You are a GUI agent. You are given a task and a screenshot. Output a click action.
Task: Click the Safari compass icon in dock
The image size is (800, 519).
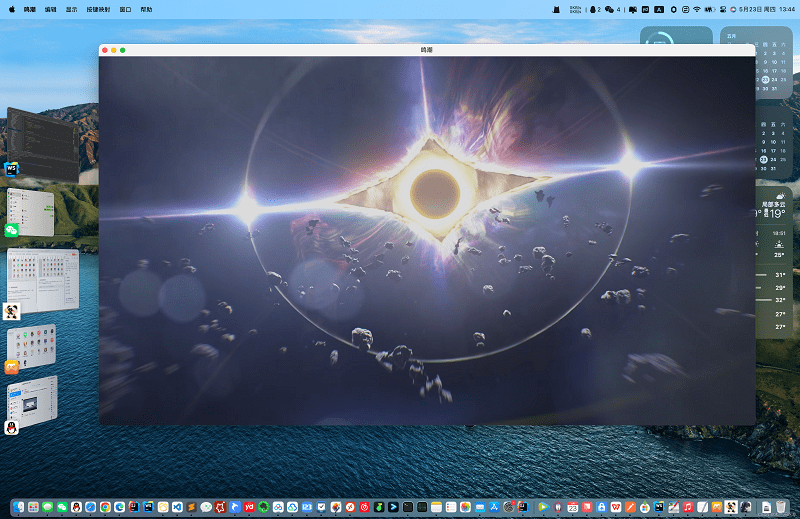coord(91,508)
